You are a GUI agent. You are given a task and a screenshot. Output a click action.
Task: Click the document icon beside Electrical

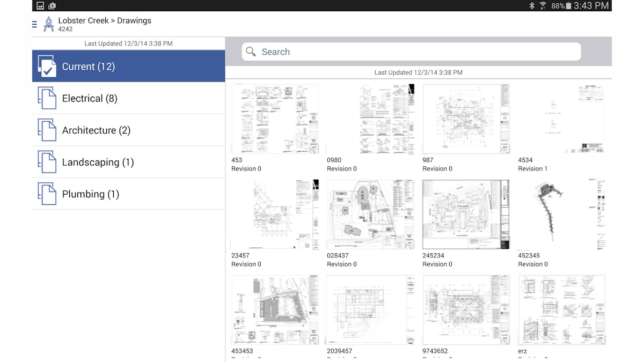click(x=47, y=98)
